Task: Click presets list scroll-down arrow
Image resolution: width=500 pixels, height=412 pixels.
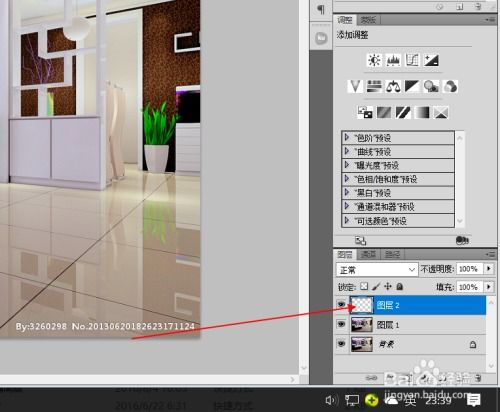Action: coord(460,221)
